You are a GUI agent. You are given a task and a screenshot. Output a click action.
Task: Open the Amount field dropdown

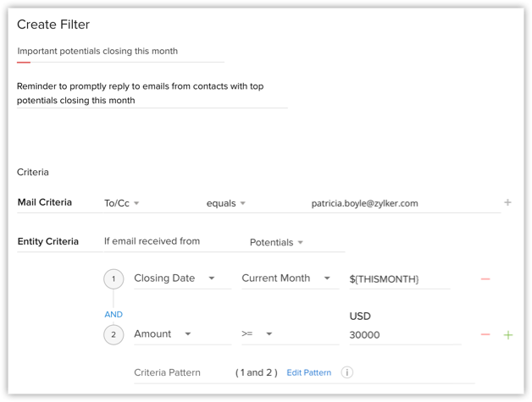(182, 333)
